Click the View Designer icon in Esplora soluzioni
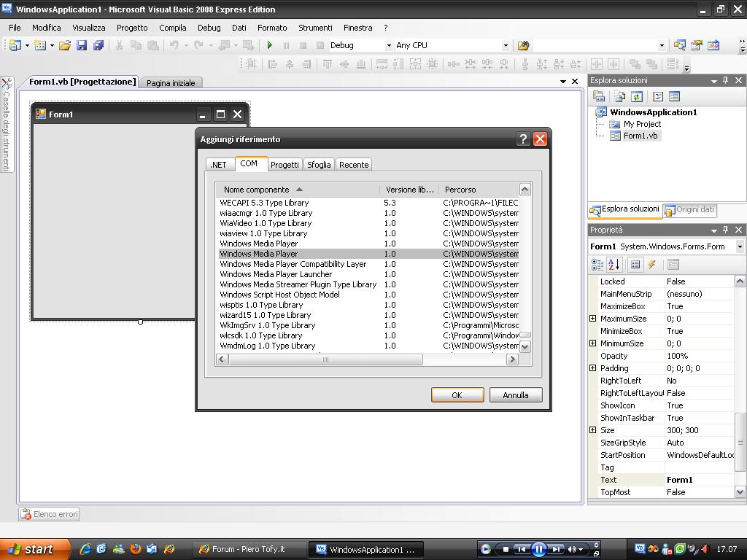Image resolution: width=747 pixels, height=560 pixels. pyautogui.click(x=674, y=97)
